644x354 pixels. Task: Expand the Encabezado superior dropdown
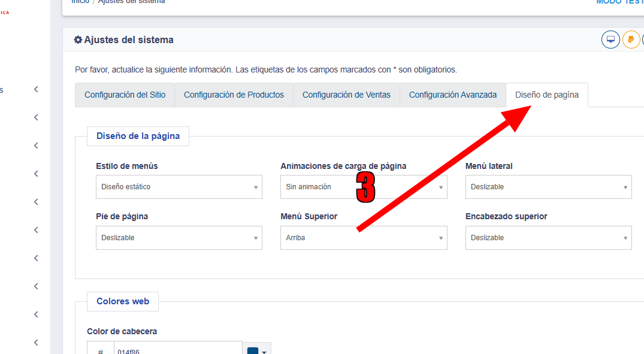[548, 238]
